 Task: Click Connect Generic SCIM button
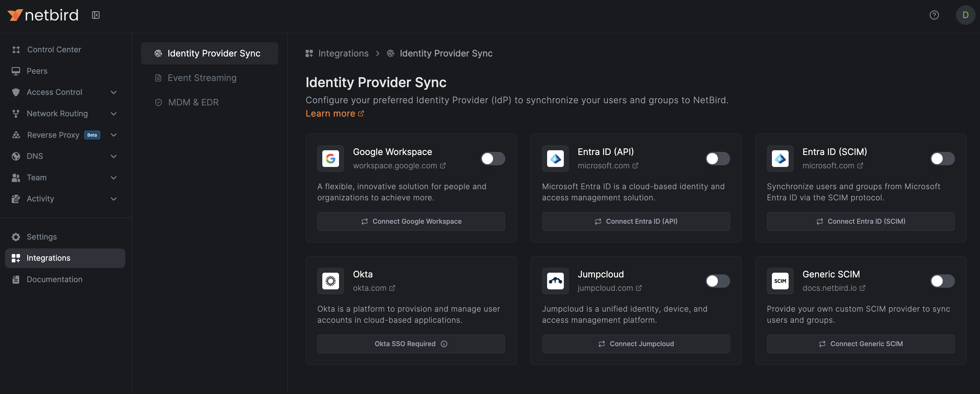click(x=860, y=344)
